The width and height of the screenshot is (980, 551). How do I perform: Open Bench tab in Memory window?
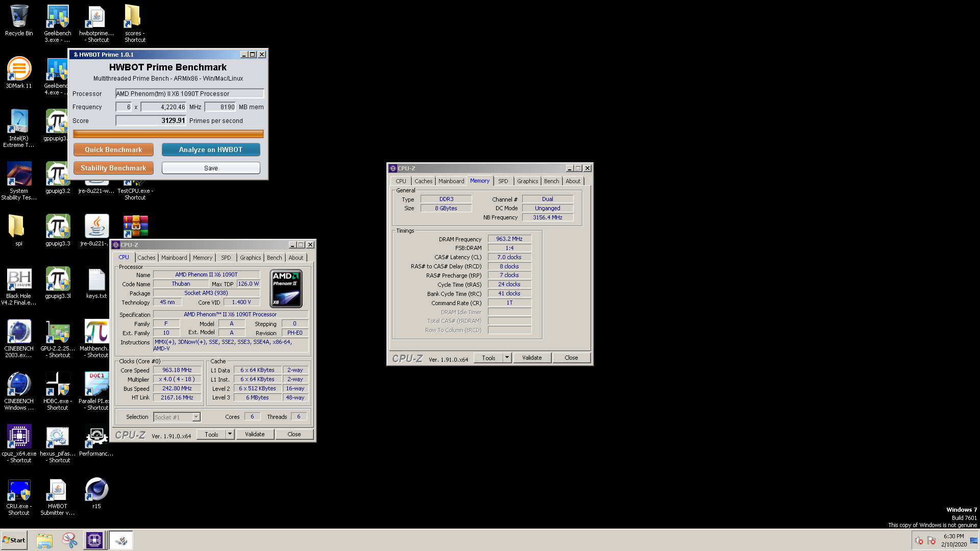click(x=551, y=181)
